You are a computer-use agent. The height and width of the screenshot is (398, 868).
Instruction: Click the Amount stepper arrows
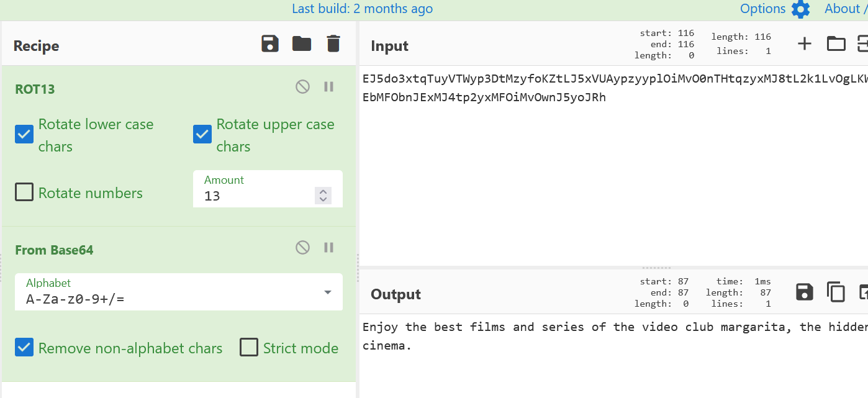[322, 196]
